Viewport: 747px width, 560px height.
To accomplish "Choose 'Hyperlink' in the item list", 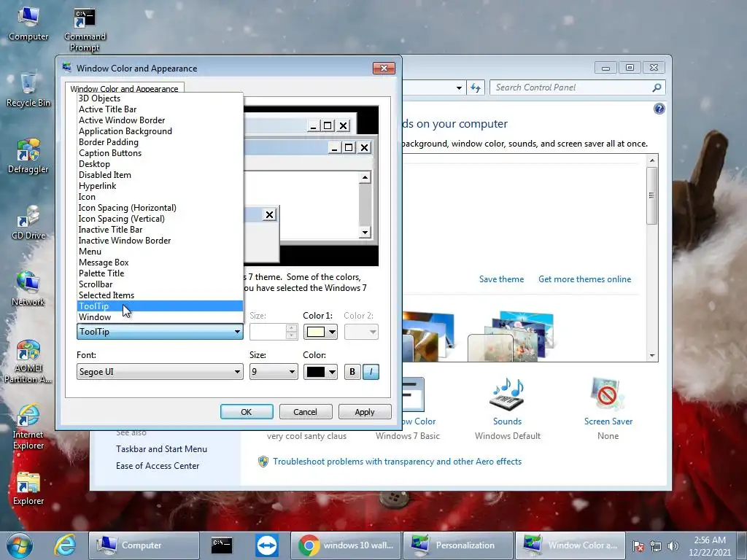I will click(x=160, y=186).
